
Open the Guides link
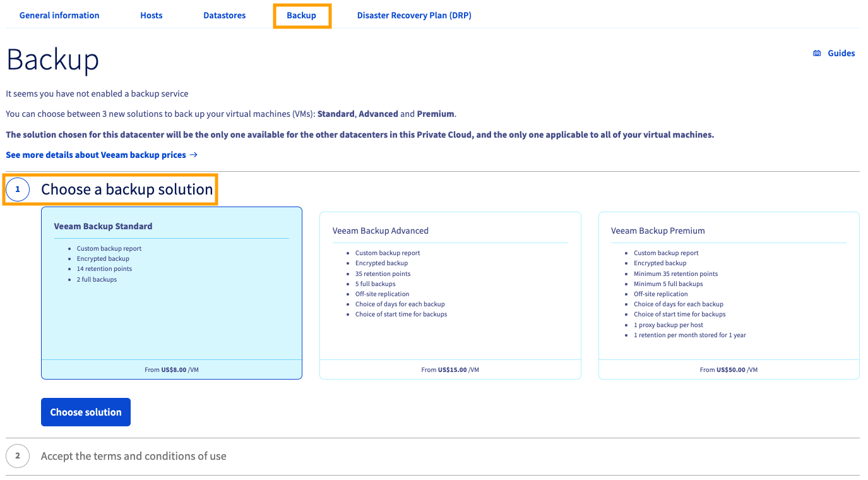point(841,53)
